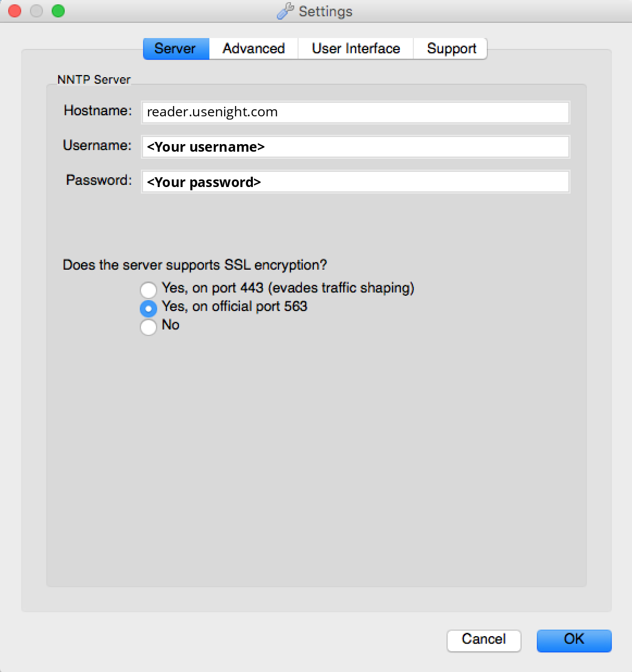Screen dimensions: 632x672
Task: Click the Password text field
Action: tap(356, 182)
